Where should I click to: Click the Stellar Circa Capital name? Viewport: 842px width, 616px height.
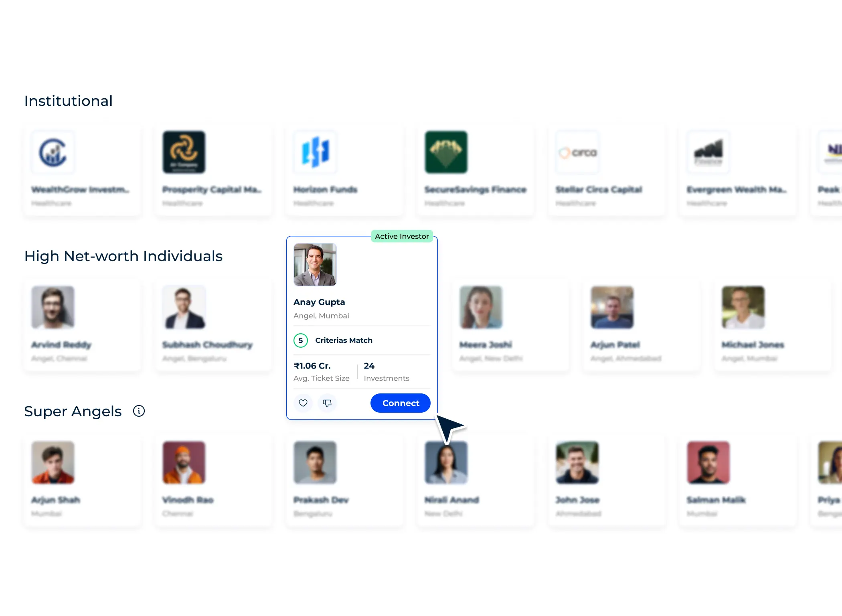tap(599, 189)
